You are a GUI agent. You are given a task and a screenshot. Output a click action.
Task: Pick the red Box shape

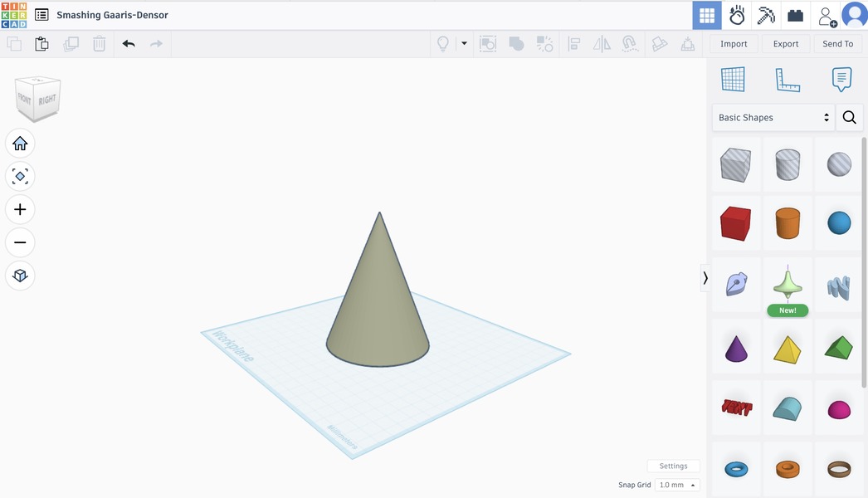click(x=735, y=223)
